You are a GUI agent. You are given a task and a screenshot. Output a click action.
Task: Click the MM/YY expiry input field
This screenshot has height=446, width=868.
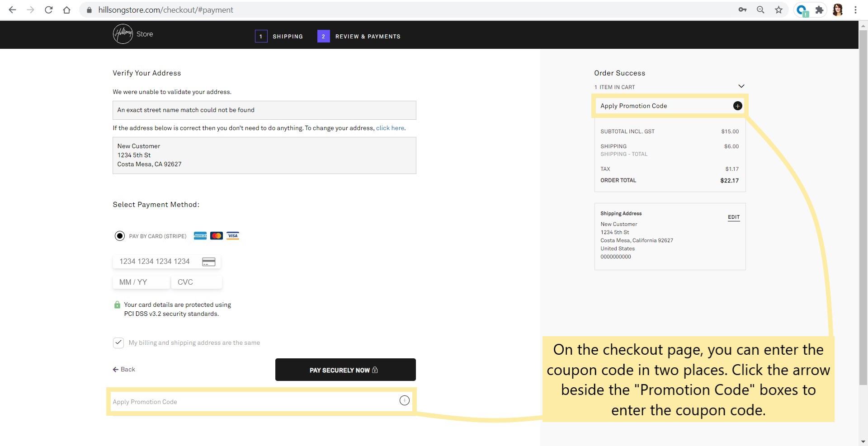(141, 282)
